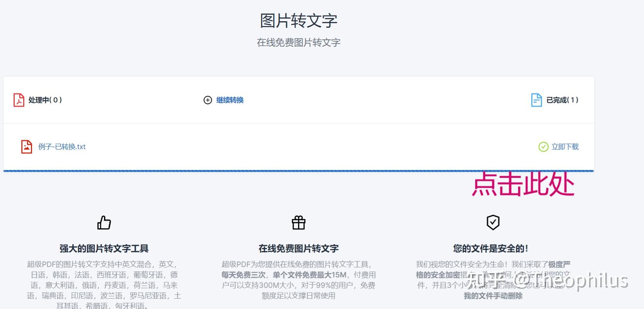Click the blue conversion progress bar
644x309 pixels.
298,171
